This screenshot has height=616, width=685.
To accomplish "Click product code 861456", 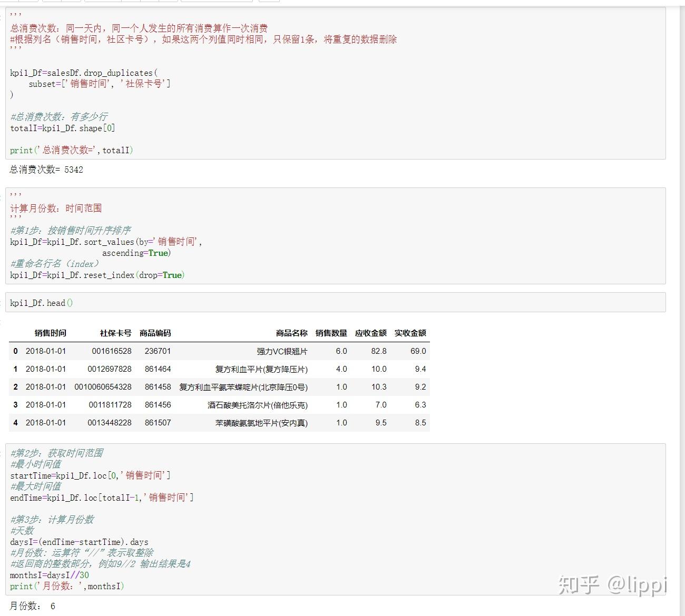I will 158,405.
